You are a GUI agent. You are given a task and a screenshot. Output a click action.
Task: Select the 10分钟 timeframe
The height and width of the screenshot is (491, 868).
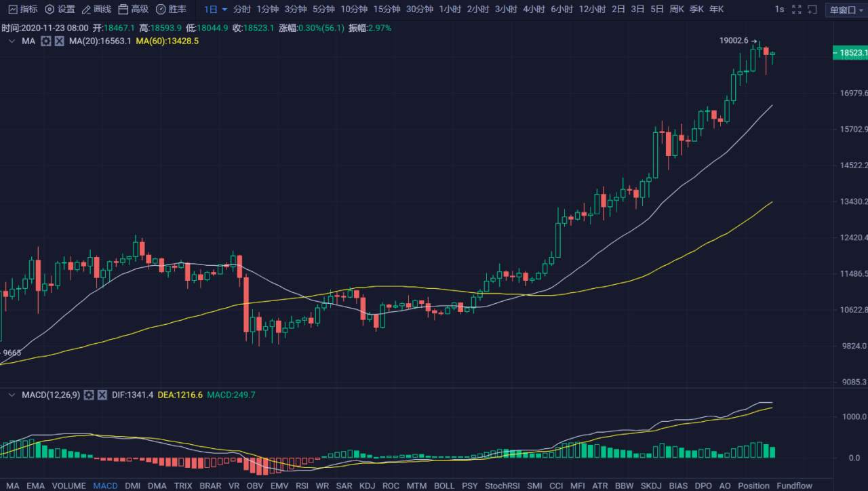click(354, 9)
